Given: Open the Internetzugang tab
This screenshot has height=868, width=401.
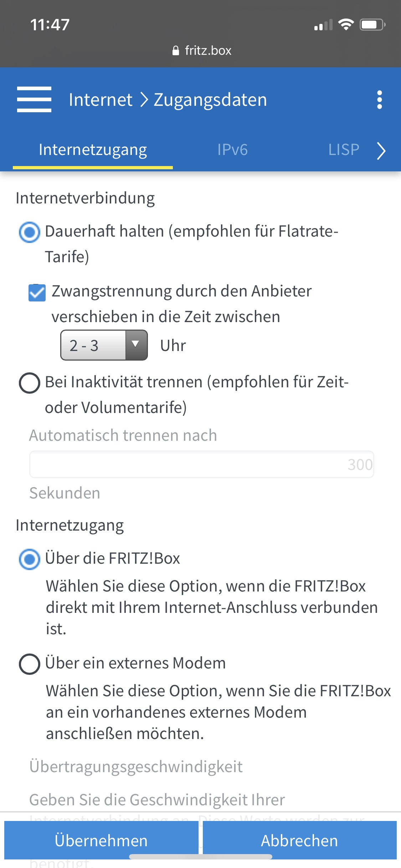Looking at the screenshot, I should click(93, 150).
